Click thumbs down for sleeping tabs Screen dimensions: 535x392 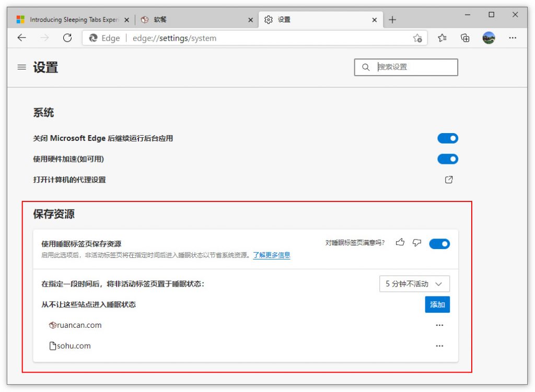click(x=416, y=242)
